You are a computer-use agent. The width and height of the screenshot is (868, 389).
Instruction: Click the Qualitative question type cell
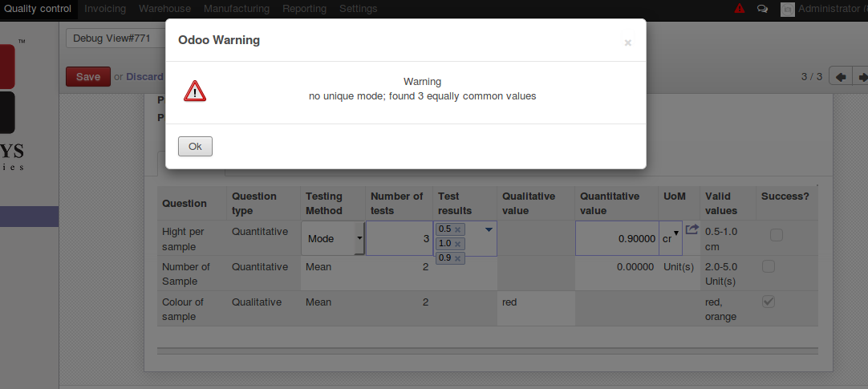[x=263, y=309]
